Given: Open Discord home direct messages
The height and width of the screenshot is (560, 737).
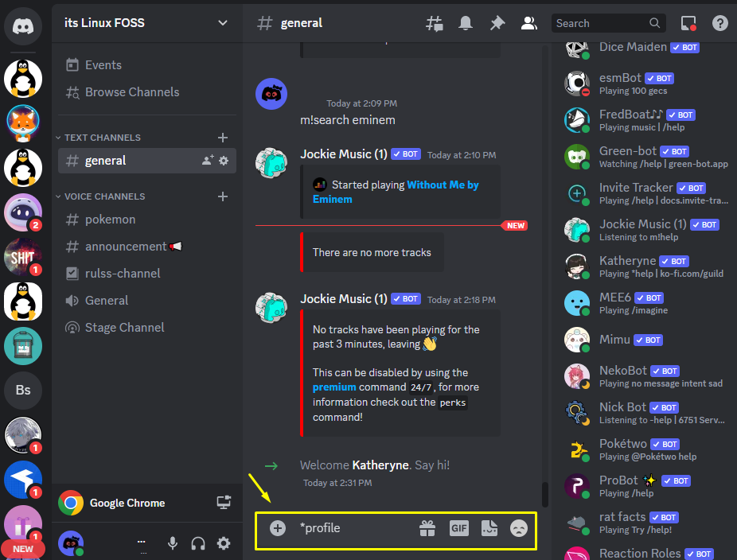Looking at the screenshot, I should point(22,25).
